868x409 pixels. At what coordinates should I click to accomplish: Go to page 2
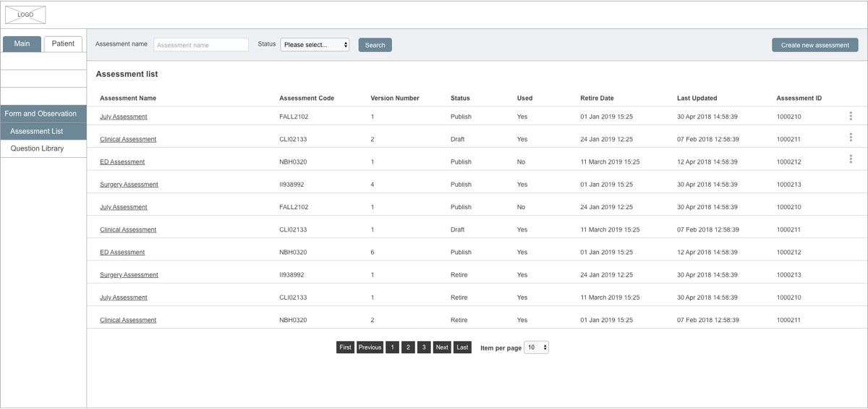tap(408, 347)
